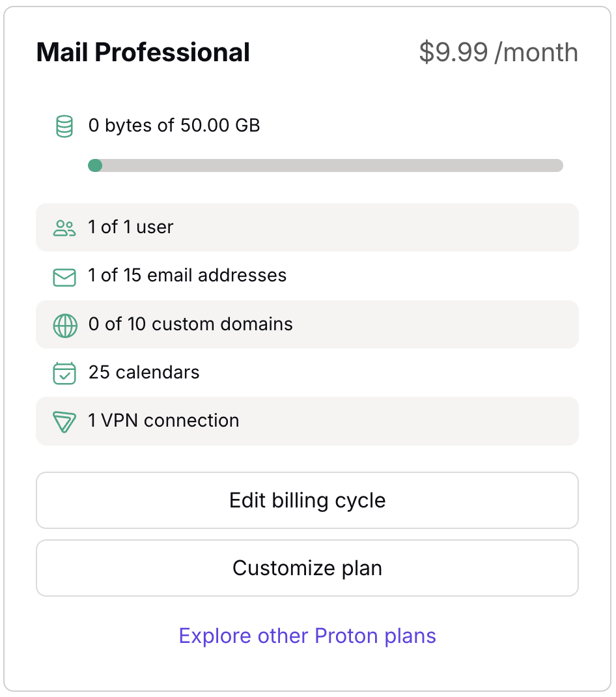616x697 pixels.
Task: Click the Proton VPN shield icon
Action: pyautogui.click(x=63, y=421)
